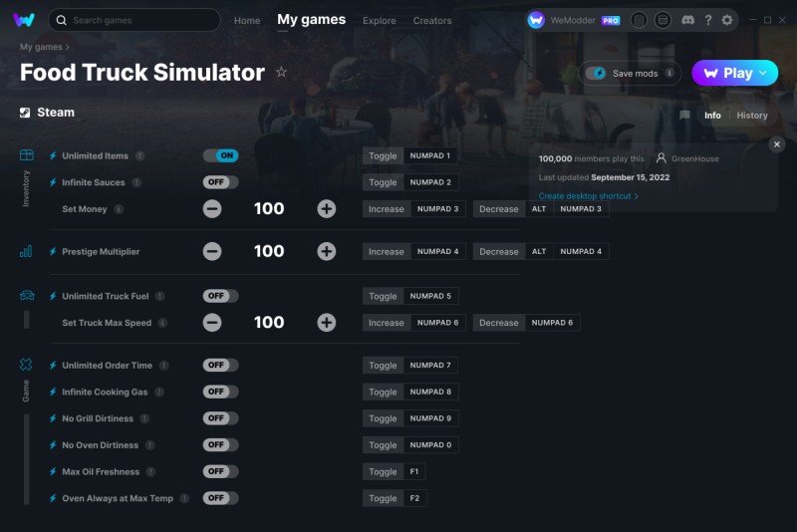Click the Game category cross icon
The width and height of the screenshot is (797, 532).
(x=26, y=365)
